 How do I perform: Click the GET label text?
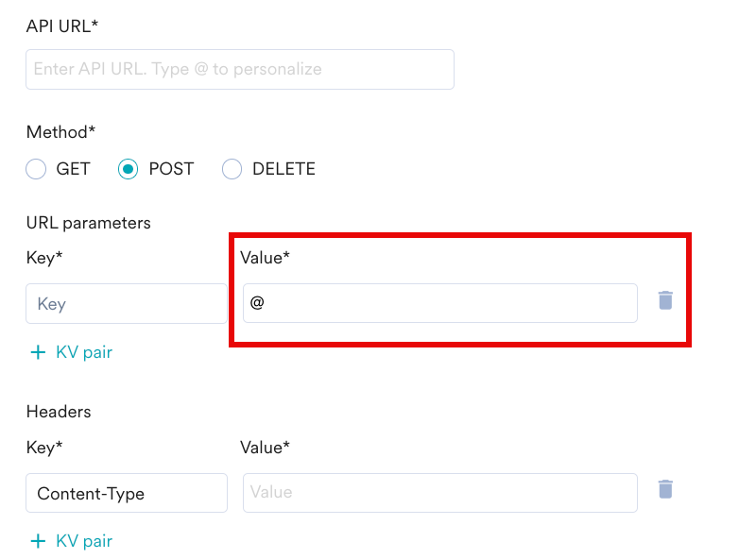tap(74, 169)
